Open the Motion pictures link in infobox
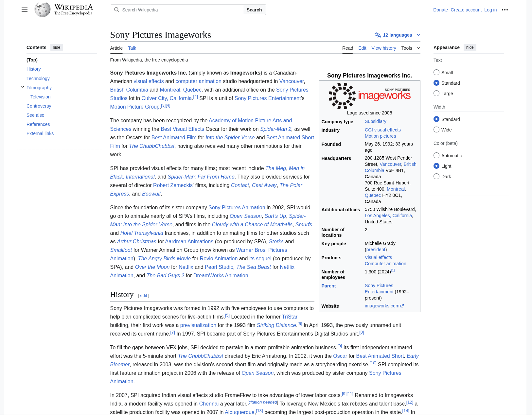The width and height of the screenshot is (532, 415). click(x=380, y=136)
